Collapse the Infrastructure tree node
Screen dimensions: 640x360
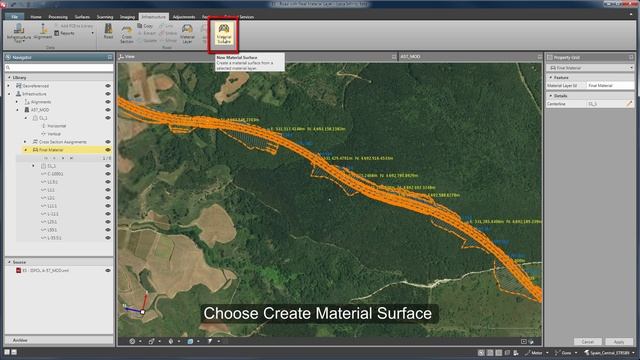point(9,94)
